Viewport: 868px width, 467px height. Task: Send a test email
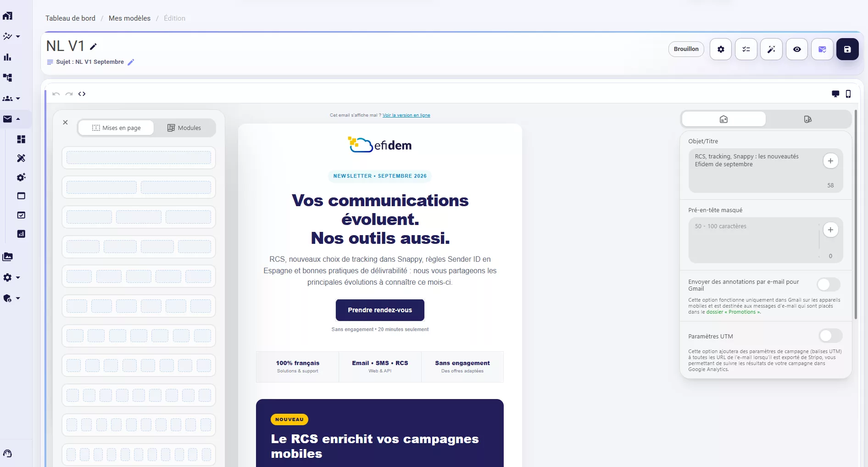point(822,49)
